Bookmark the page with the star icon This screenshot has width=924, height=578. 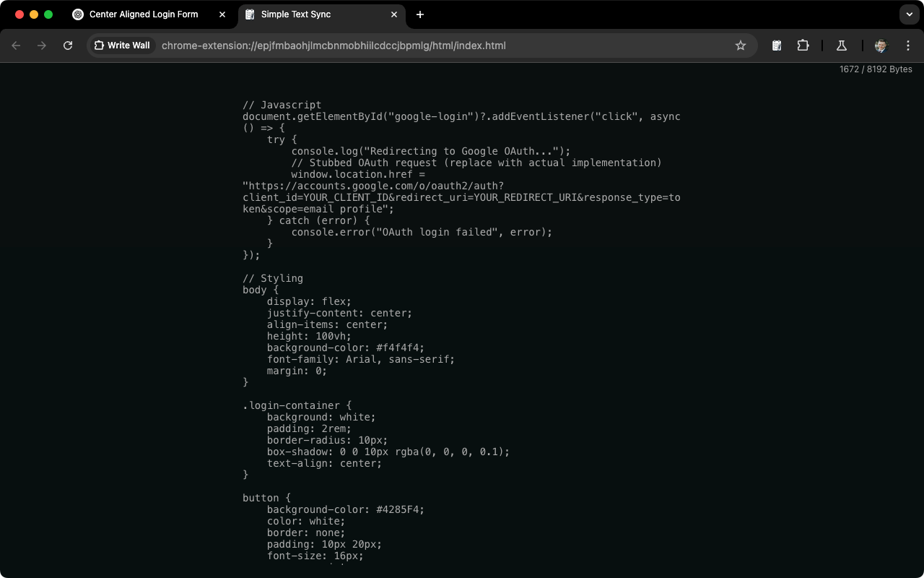pyautogui.click(x=741, y=45)
